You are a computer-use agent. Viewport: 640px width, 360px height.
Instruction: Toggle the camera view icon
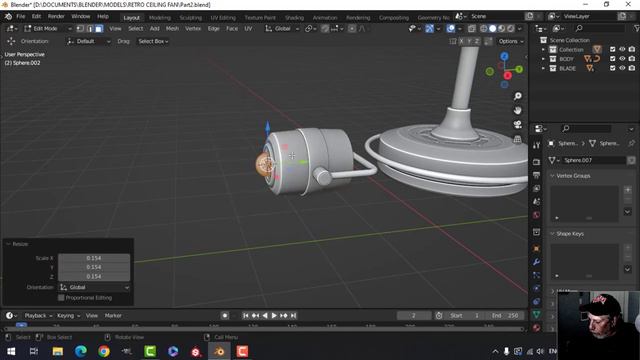tap(518, 125)
